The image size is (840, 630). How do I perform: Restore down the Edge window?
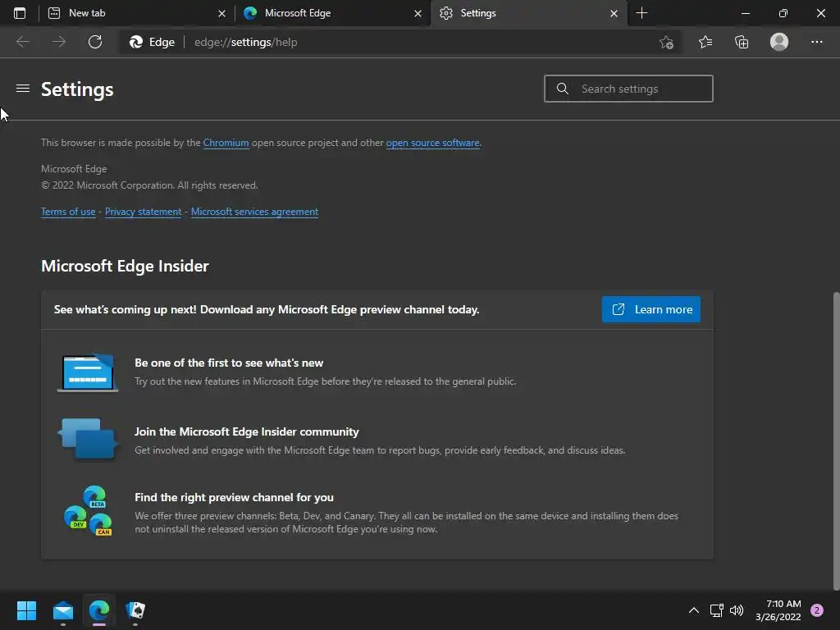783,13
